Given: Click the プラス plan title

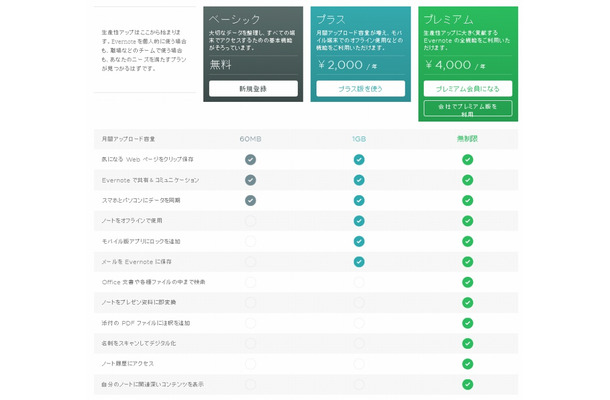Looking at the screenshot, I should point(331,19).
